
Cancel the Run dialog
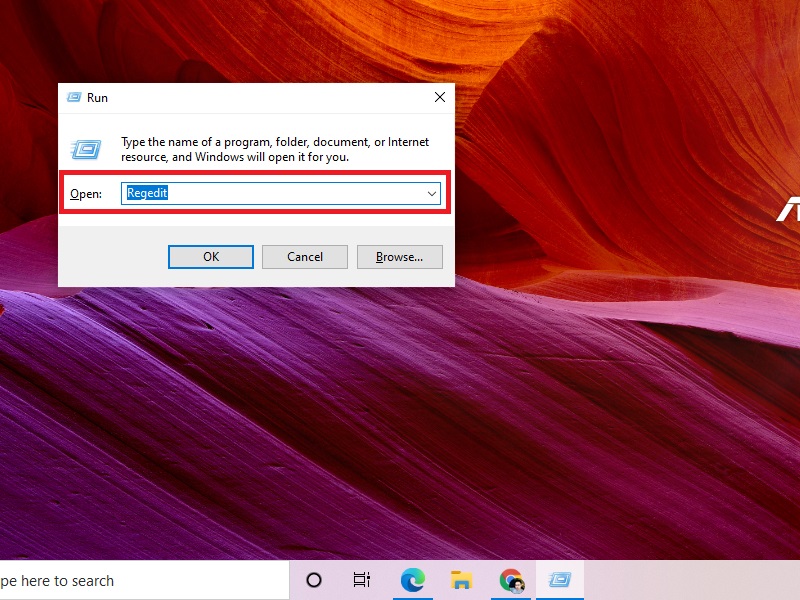[305, 257]
